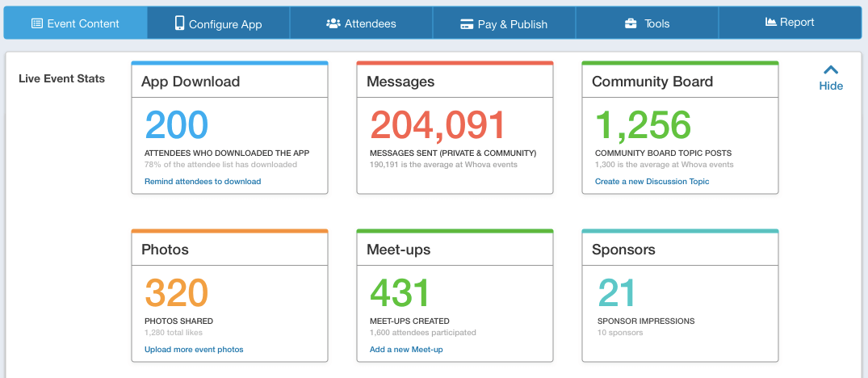
Task: Click the 204,091 messages count
Action: pos(438,125)
